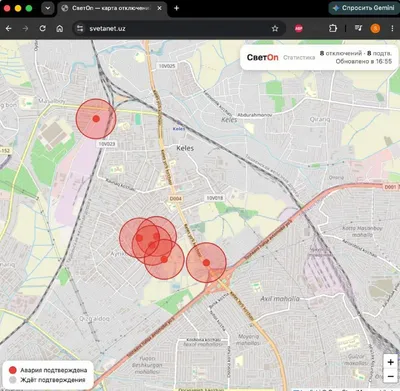Open the Extensions puzzle menu

[333, 29]
